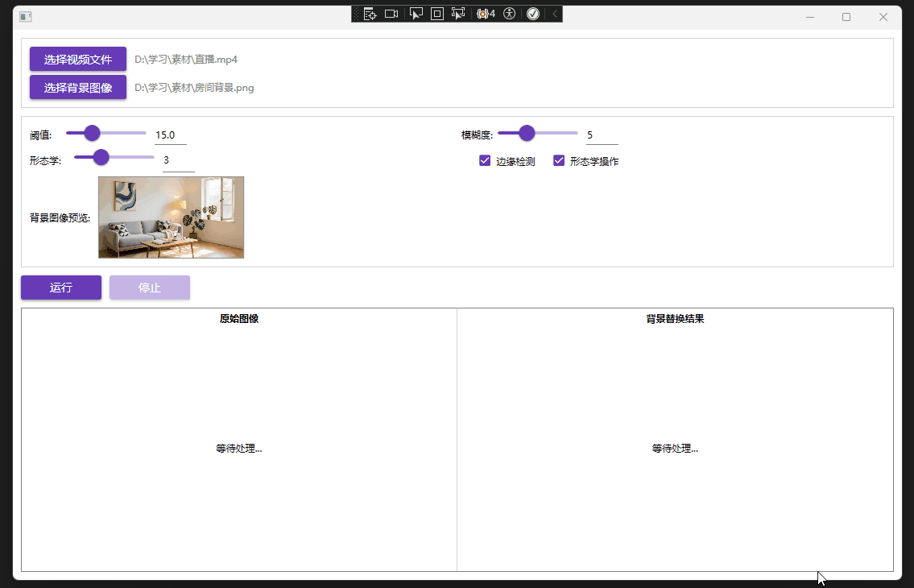Click the disabled 停止 button
Viewport: 914px width, 588px height.
[149, 287]
